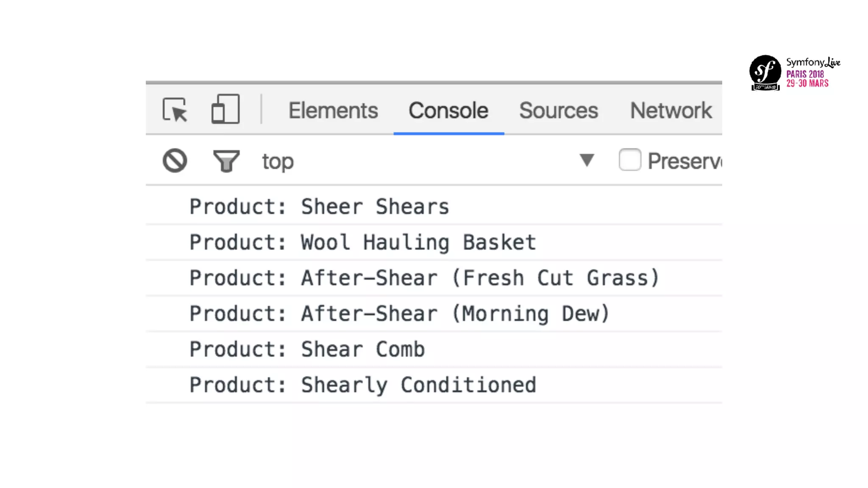Viewport: 868px width, 488px height.
Task: Click the console filter funnel icon
Action: pyautogui.click(x=226, y=161)
